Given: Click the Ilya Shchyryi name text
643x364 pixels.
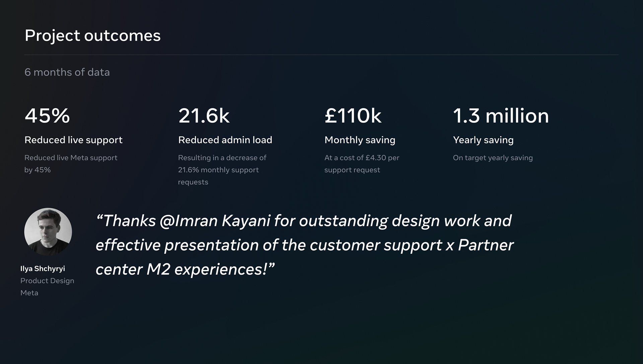Looking at the screenshot, I should pos(43,269).
